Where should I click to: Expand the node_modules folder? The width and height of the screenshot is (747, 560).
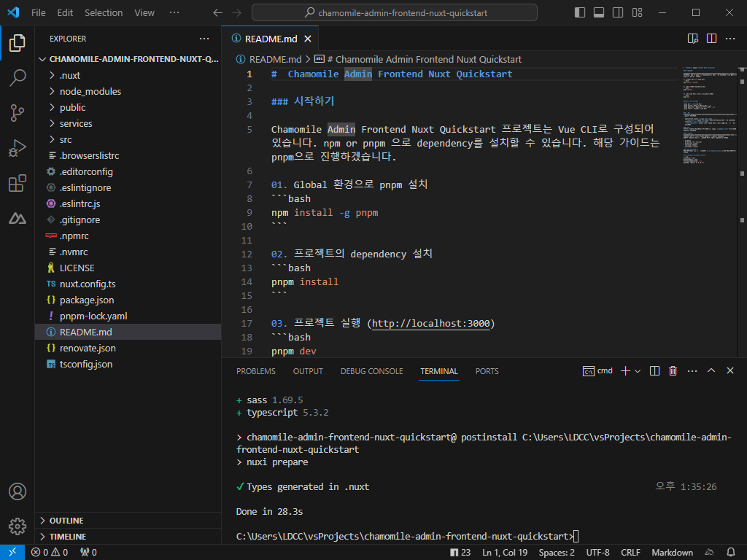click(128, 91)
